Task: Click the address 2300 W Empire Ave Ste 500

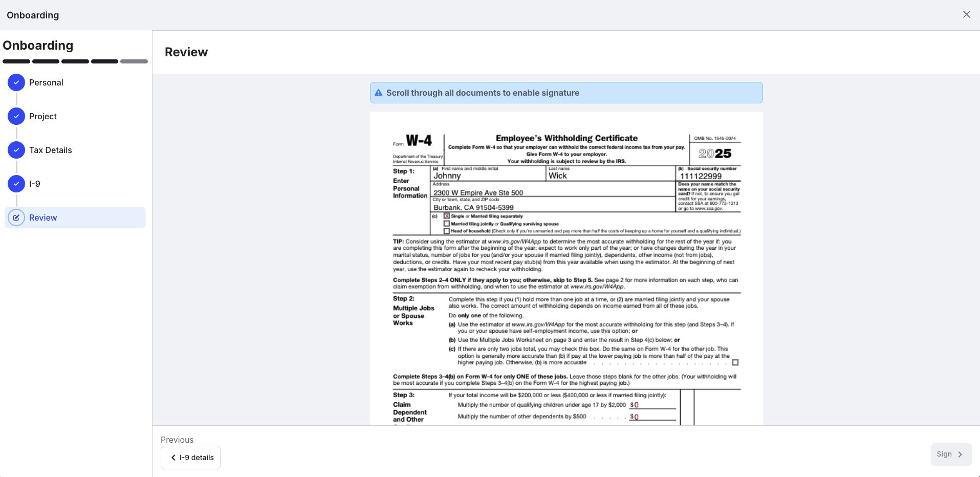Action: (478, 193)
